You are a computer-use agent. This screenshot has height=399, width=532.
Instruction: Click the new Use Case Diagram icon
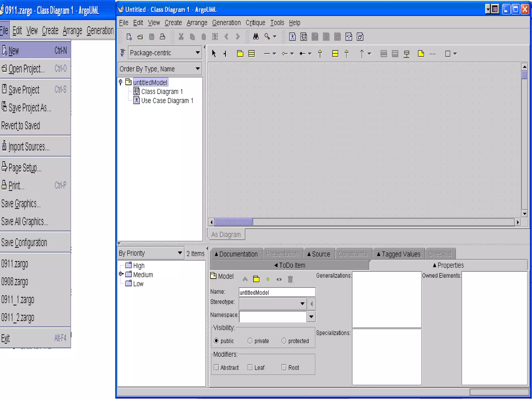292,37
